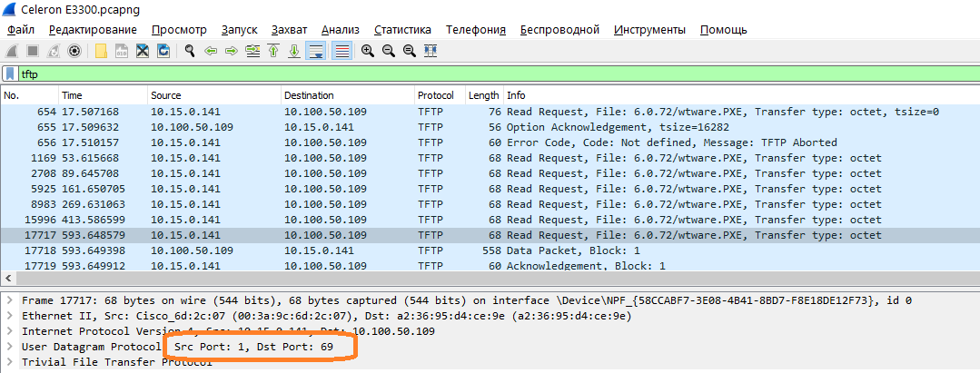Go to the previous packet arrow

tap(211, 51)
